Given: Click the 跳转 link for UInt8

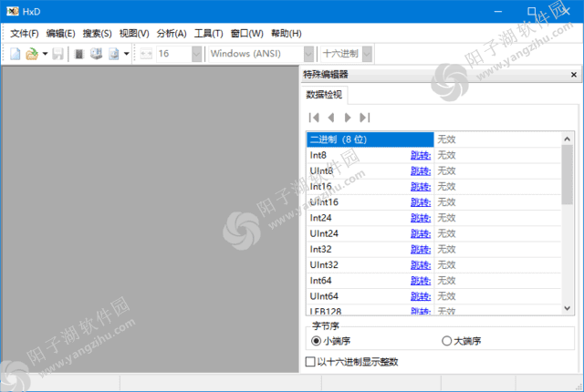Looking at the screenshot, I should [421, 171].
